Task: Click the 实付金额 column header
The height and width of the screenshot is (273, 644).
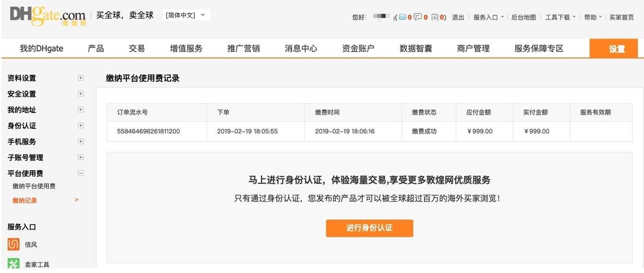Action: 535,112
